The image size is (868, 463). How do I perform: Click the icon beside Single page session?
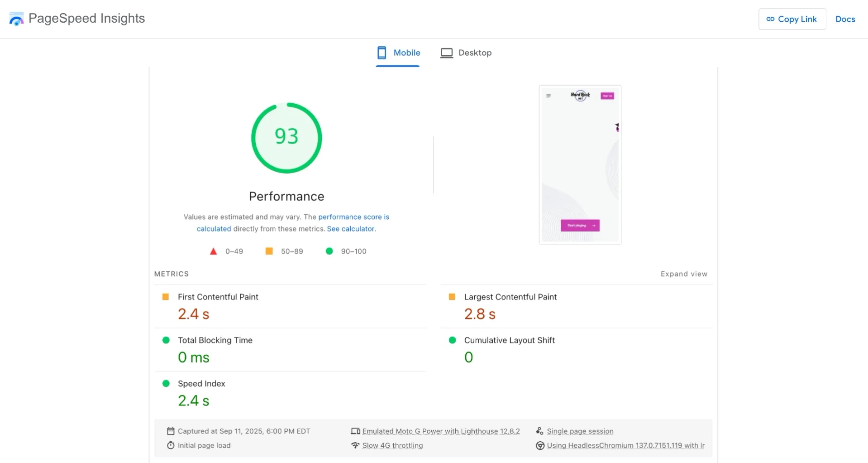(x=539, y=431)
